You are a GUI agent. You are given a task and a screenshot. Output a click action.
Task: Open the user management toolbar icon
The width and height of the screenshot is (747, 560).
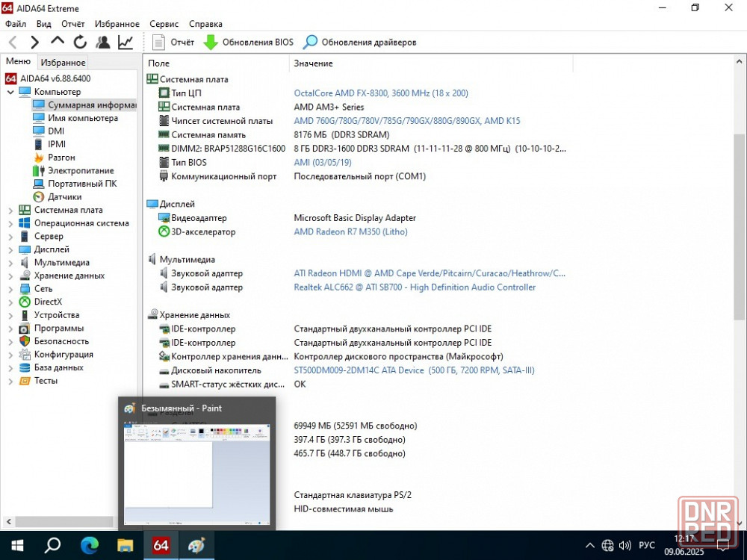tap(102, 43)
